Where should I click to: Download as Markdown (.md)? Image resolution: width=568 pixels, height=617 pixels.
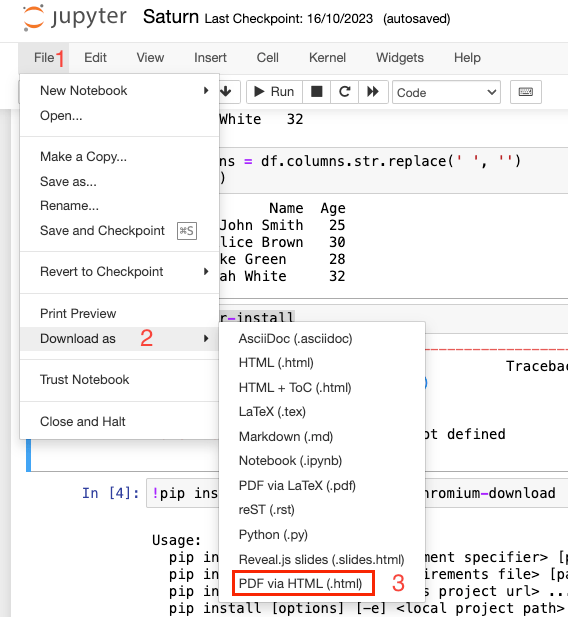tap(322, 437)
